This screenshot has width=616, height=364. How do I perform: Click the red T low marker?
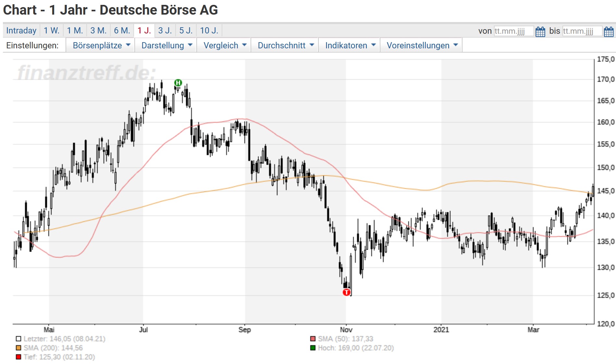[346, 292]
